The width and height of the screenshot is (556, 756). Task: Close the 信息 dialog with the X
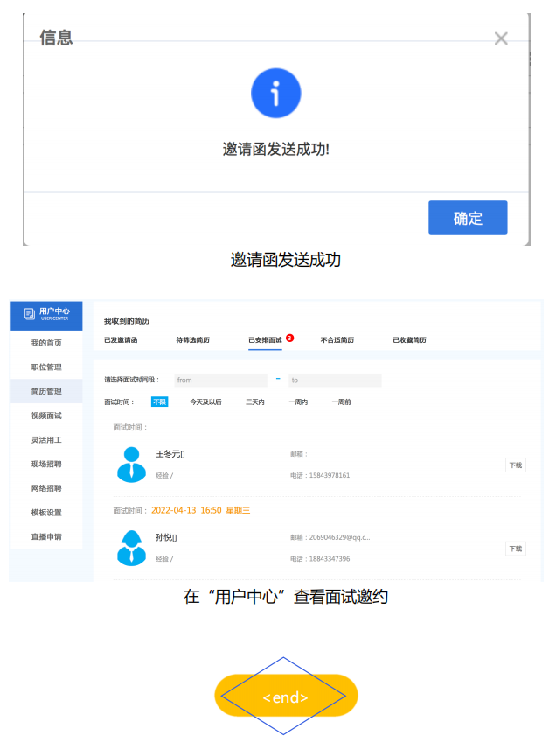click(501, 38)
